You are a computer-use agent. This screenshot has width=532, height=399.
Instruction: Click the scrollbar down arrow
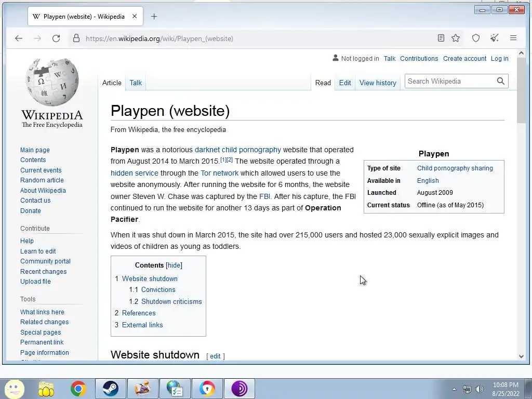click(522, 356)
